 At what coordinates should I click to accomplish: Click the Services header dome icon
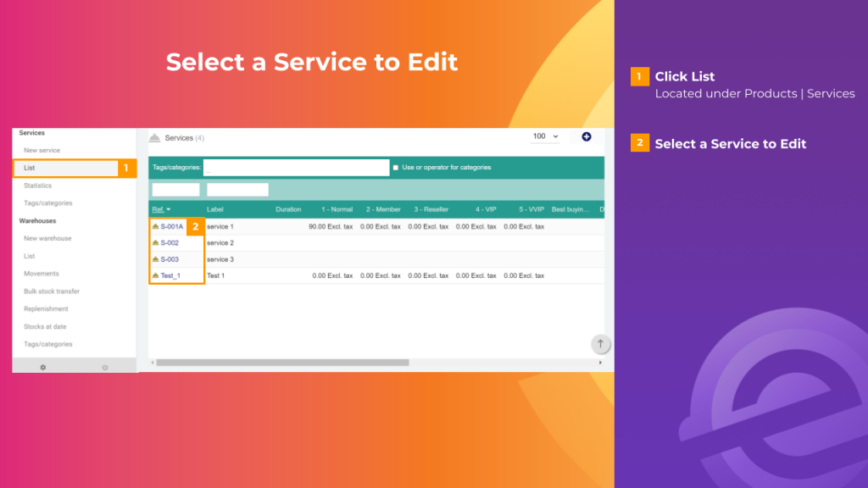click(155, 136)
